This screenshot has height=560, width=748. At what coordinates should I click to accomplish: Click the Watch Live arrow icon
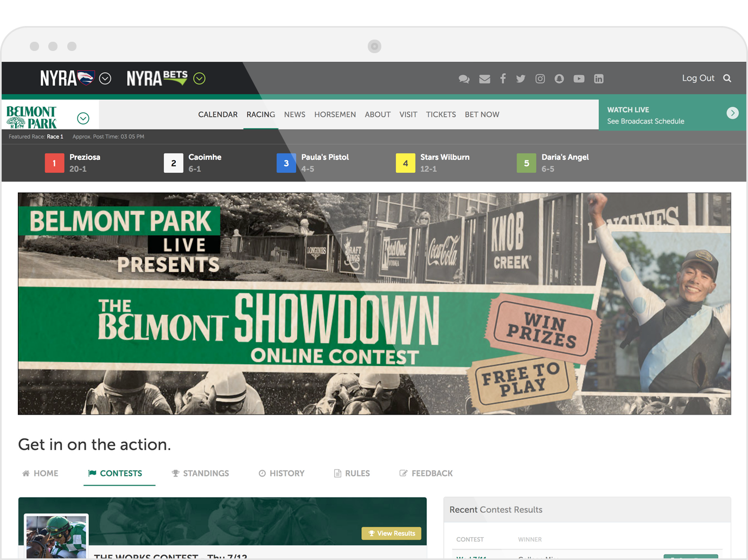coord(732,113)
